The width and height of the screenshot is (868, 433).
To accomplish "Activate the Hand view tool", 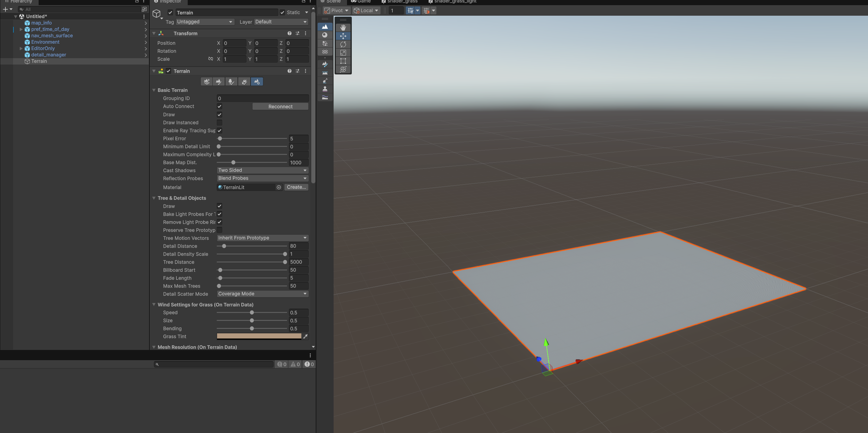I will point(343,27).
